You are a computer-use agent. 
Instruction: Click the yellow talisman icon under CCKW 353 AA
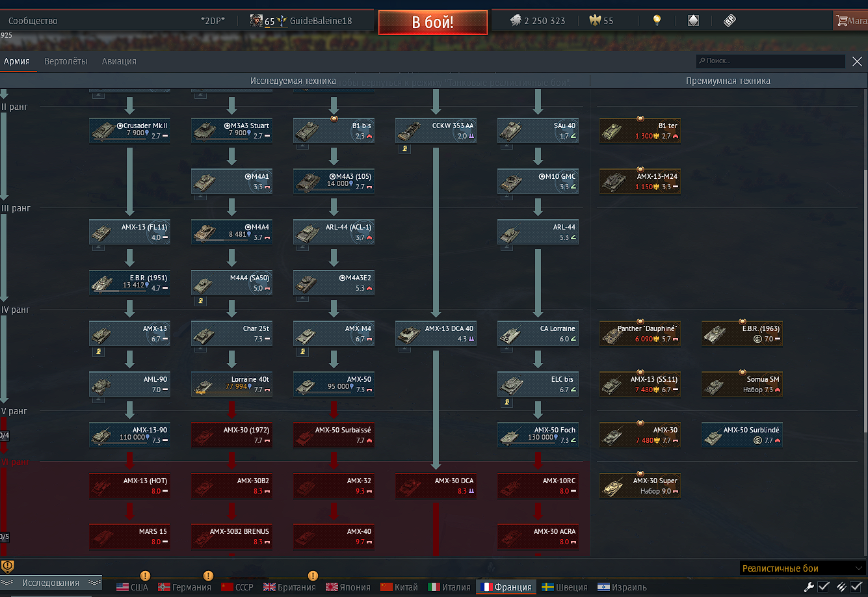pos(404,149)
